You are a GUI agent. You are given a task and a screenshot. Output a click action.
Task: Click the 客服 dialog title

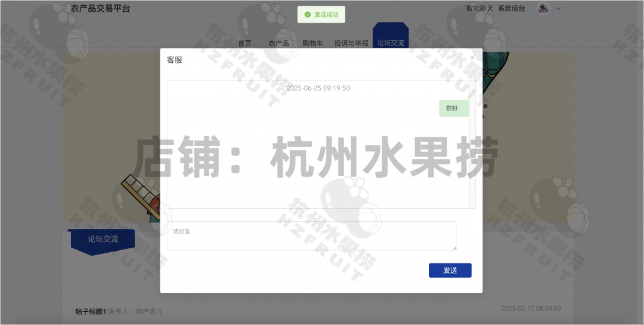click(x=175, y=60)
